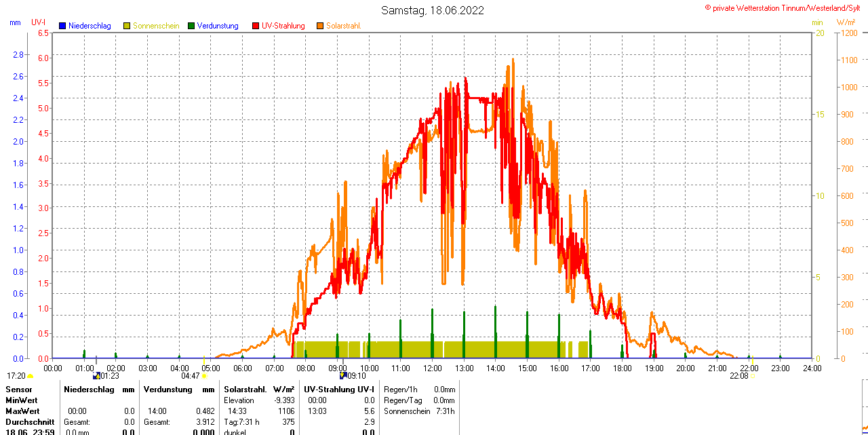Click the orange Solarstrahl. legend square
This screenshot has width=868, height=435.
point(320,26)
